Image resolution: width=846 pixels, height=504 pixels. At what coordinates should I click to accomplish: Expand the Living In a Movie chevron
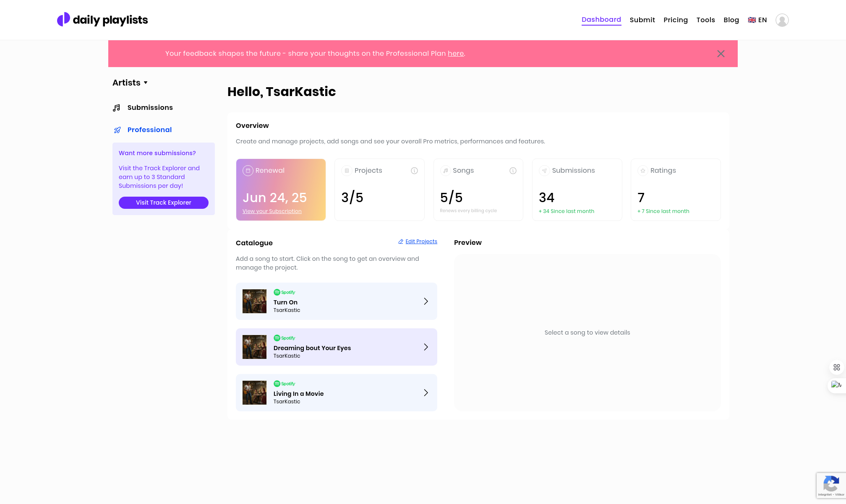point(426,393)
